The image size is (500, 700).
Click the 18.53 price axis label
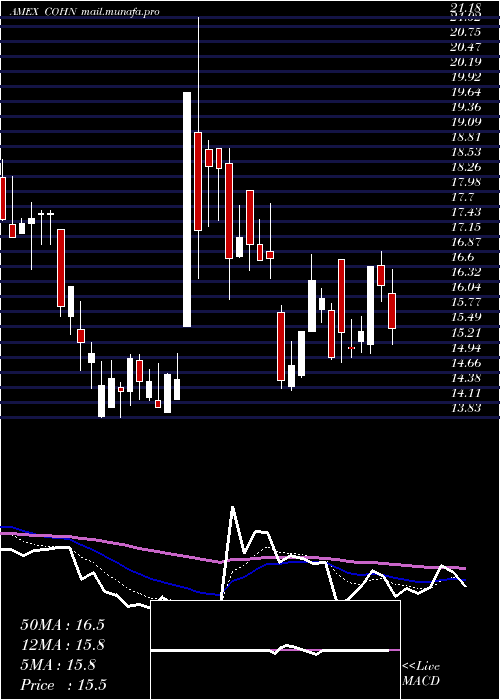pyautogui.click(x=466, y=152)
